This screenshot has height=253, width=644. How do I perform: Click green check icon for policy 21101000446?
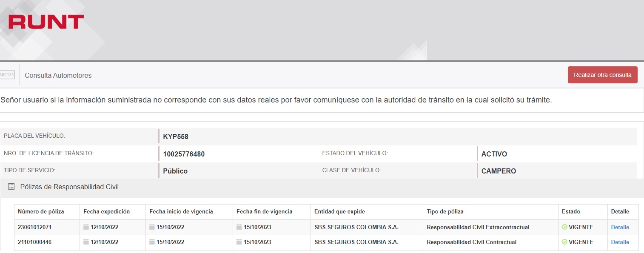[564, 242]
